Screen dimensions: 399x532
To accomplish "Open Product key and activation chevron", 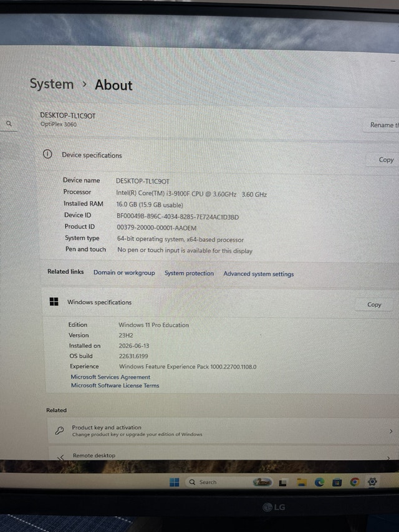I will pyautogui.click(x=391, y=431).
